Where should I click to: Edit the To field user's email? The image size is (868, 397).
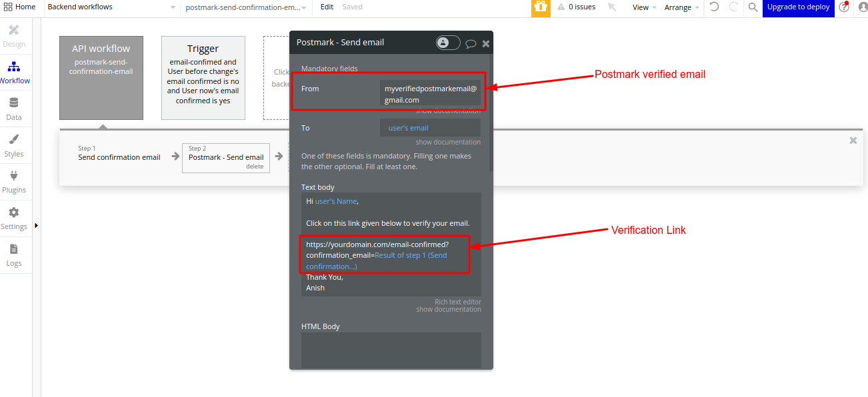tap(430, 128)
